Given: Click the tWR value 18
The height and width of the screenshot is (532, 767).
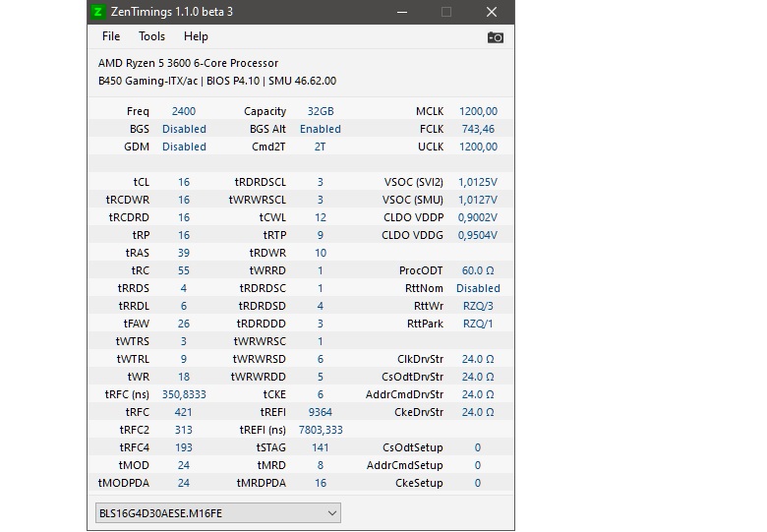Looking at the screenshot, I should [184, 377].
